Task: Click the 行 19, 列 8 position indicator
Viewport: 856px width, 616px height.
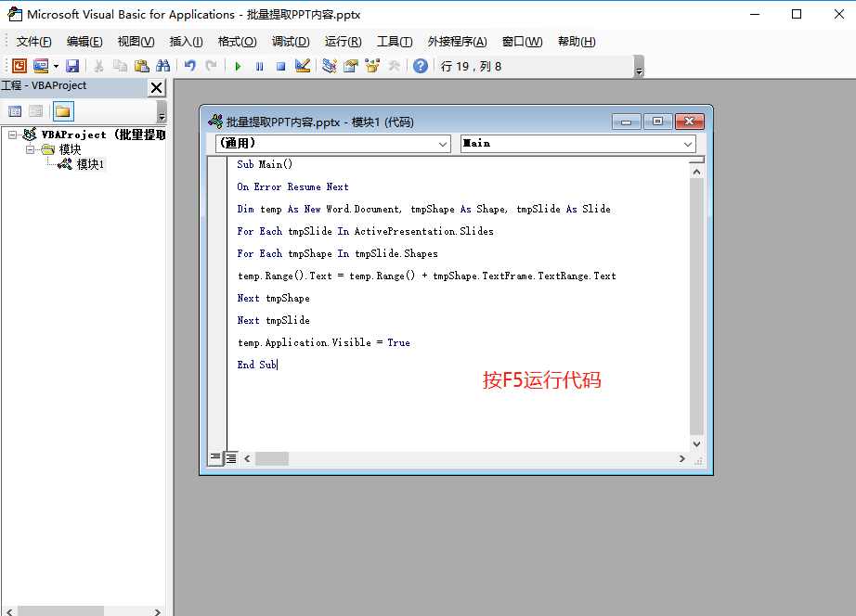Action: pos(471,67)
